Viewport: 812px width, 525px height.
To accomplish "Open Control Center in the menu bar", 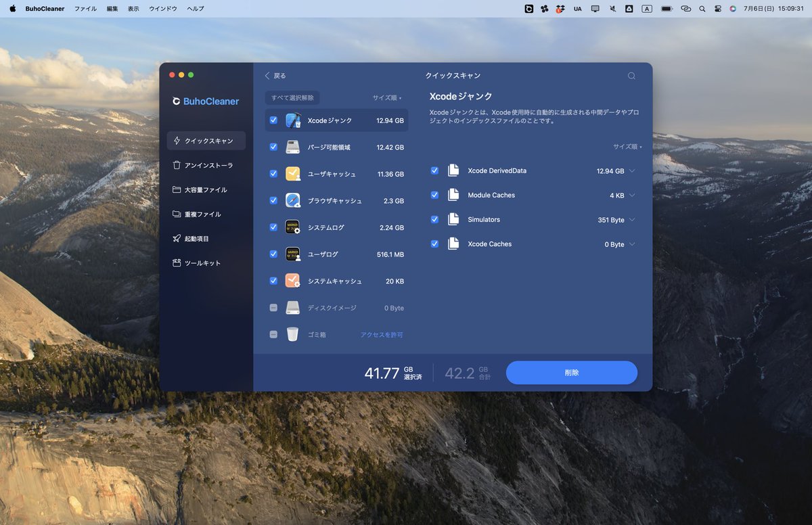I will click(x=718, y=9).
